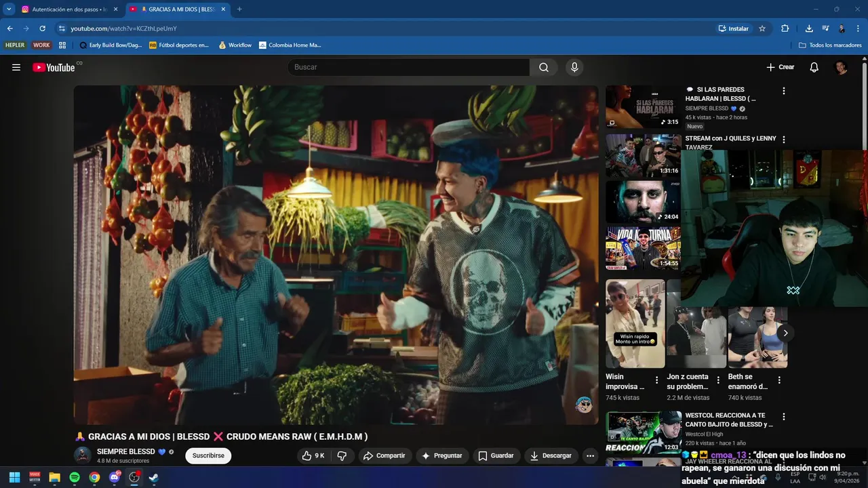Viewport: 868px width, 488px height.
Task: Open options for WESTCOL REACCIONA video
Action: pos(784,417)
